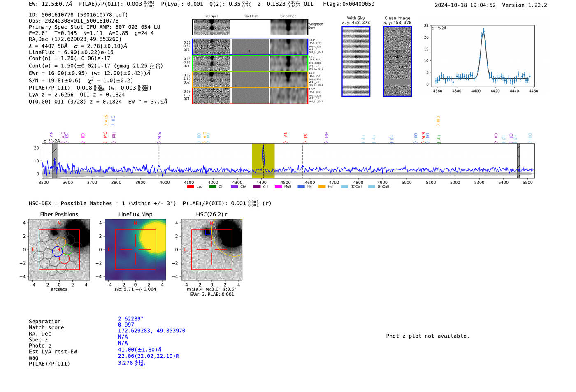Select the orange-bordered 2D spectrum row
576x392 pixels.
(250, 79)
